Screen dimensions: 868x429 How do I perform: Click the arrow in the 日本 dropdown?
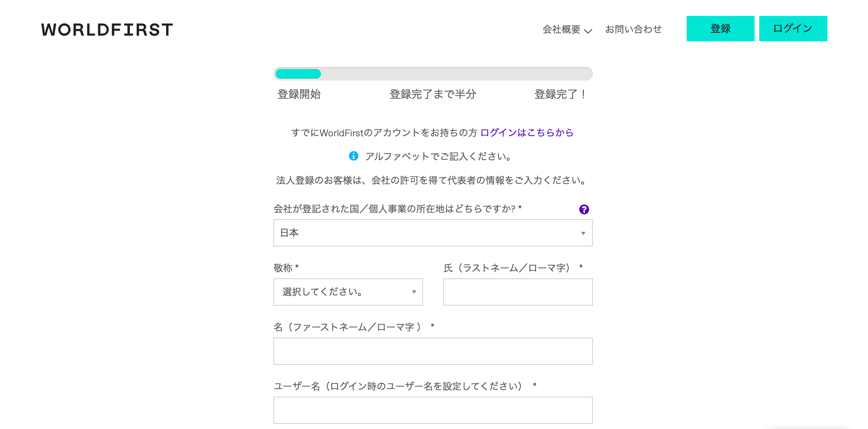[x=583, y=233]
